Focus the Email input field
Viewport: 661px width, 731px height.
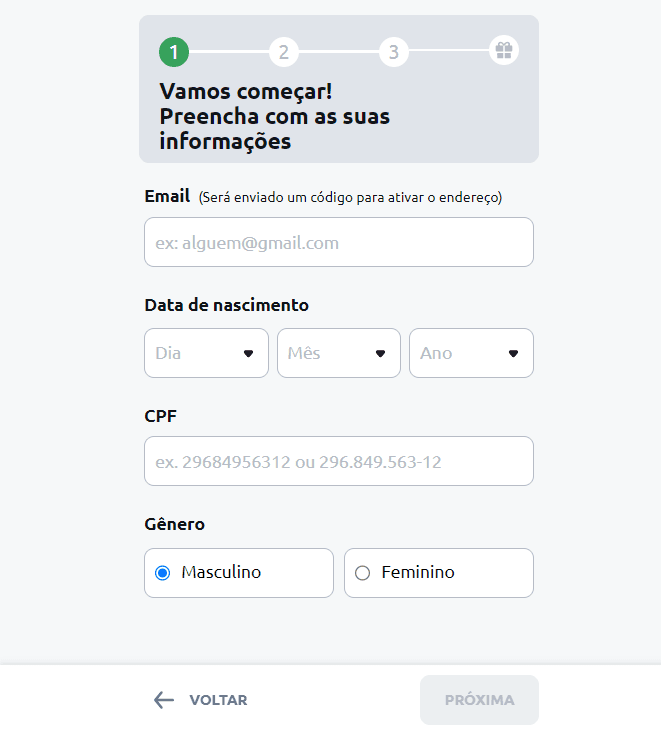click(x=339, y=242)
